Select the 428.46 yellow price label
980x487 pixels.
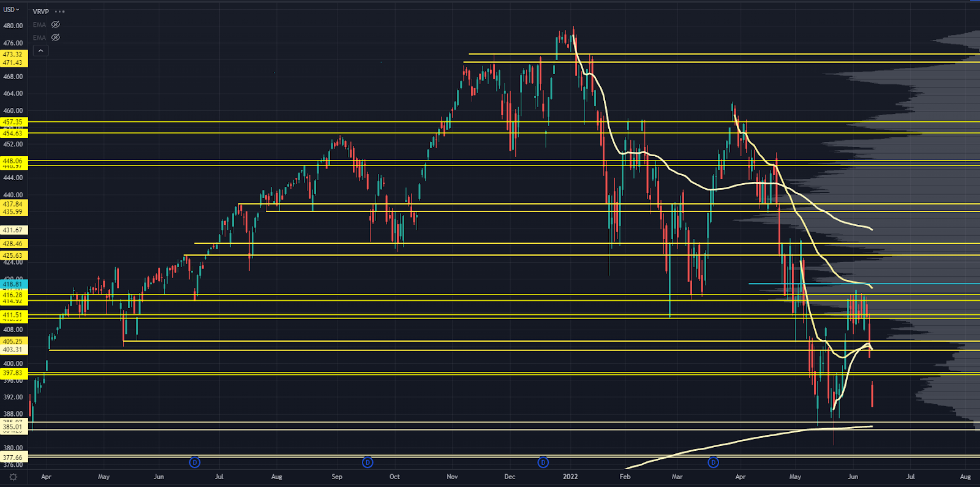click(x=13, y=244)
